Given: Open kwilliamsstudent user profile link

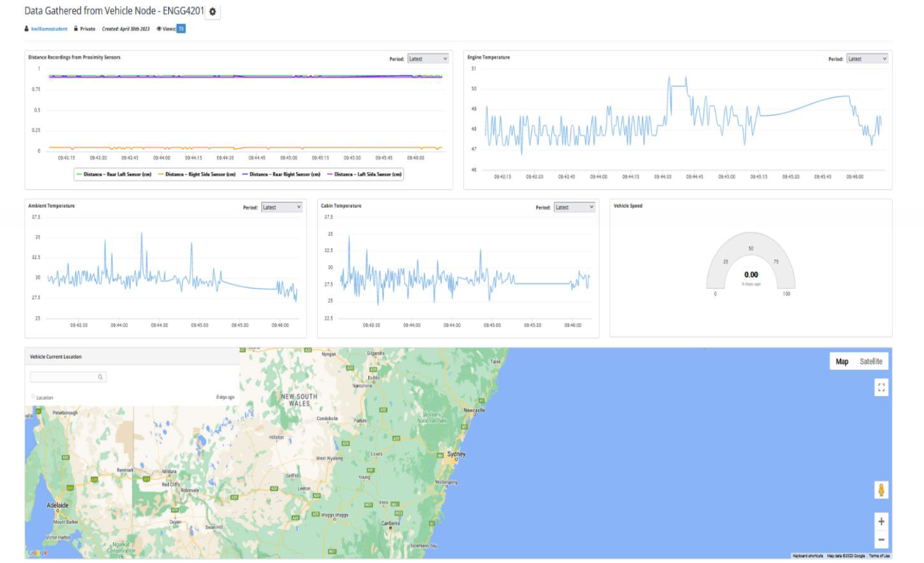Looking at the screenshot, I should point(49,29).
